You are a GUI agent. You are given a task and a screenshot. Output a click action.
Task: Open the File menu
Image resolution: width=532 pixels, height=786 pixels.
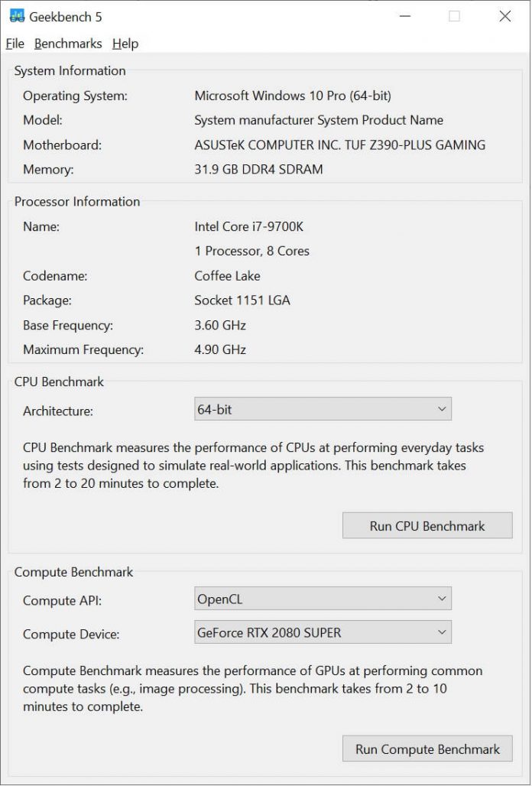click(15, 44)
